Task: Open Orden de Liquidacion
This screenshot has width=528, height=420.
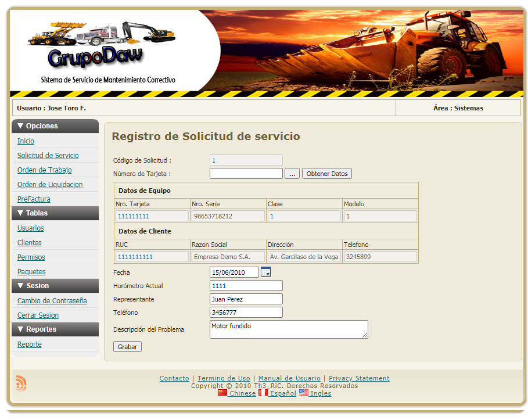Action: pos(50,185)
